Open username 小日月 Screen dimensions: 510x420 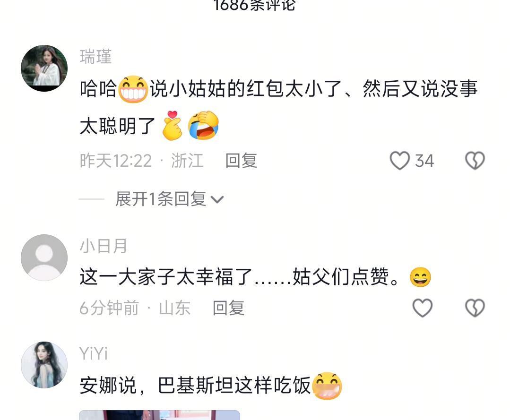pyautogui.click(x=104, y=246)
